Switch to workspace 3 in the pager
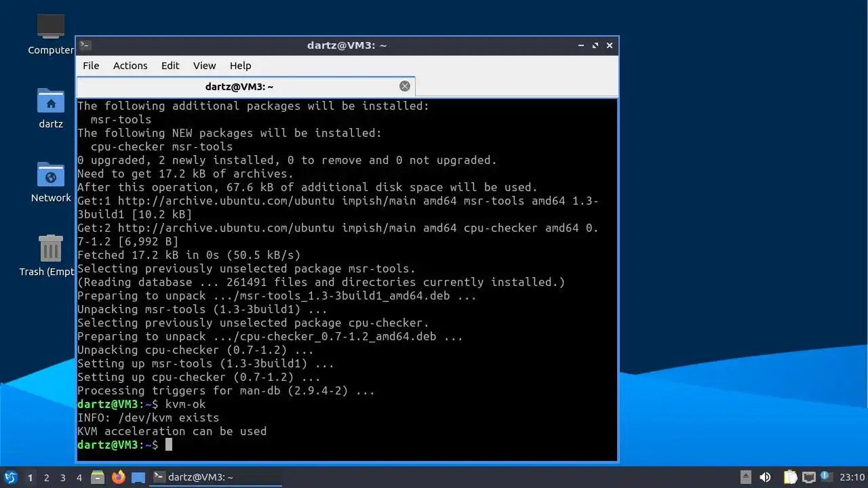 click(62, 477)
